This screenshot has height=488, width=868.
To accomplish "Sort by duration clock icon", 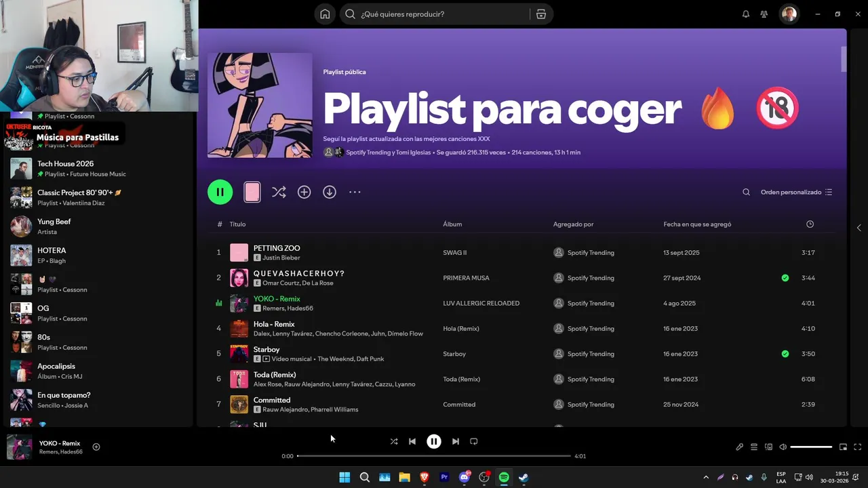I will coord(810,224).
